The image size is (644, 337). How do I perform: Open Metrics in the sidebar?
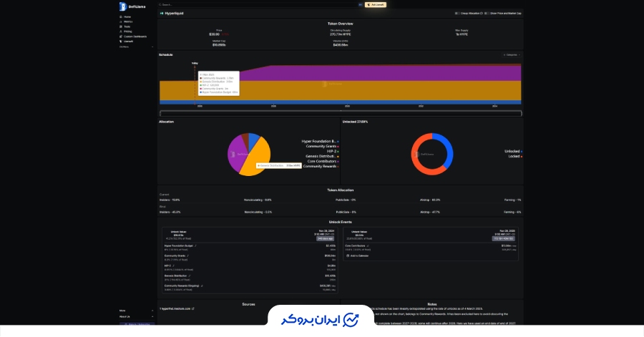coord(127,21)
